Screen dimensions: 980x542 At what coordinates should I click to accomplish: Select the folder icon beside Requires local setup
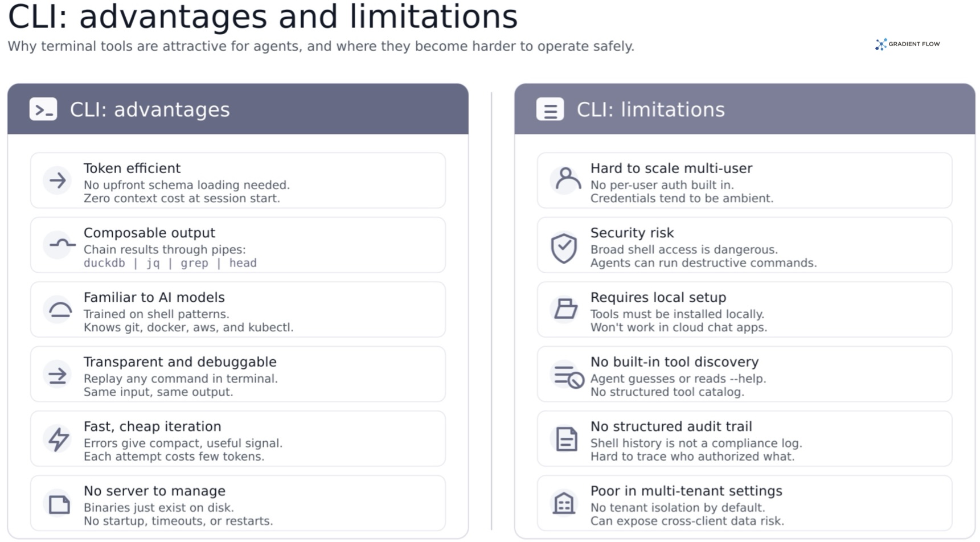(566, 309)
